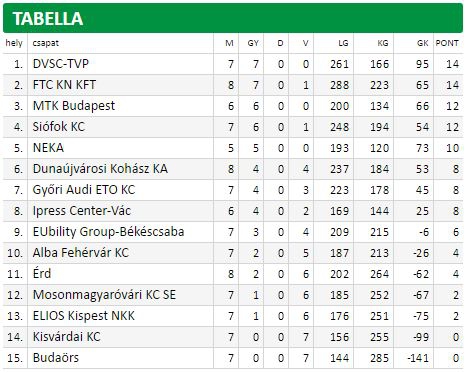Click the TABELLA header title
The width and height of the screenshot is (466, 373).
point(48,19)
